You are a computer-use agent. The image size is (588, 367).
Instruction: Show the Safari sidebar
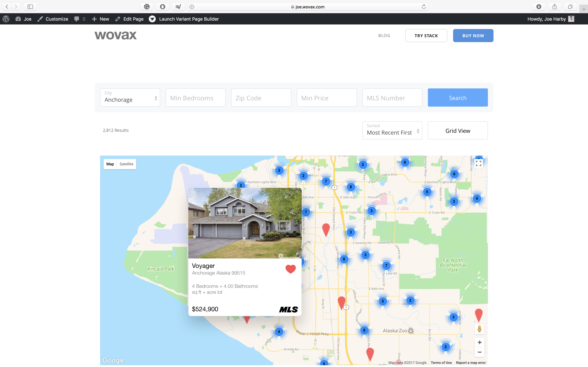point(30,7)
